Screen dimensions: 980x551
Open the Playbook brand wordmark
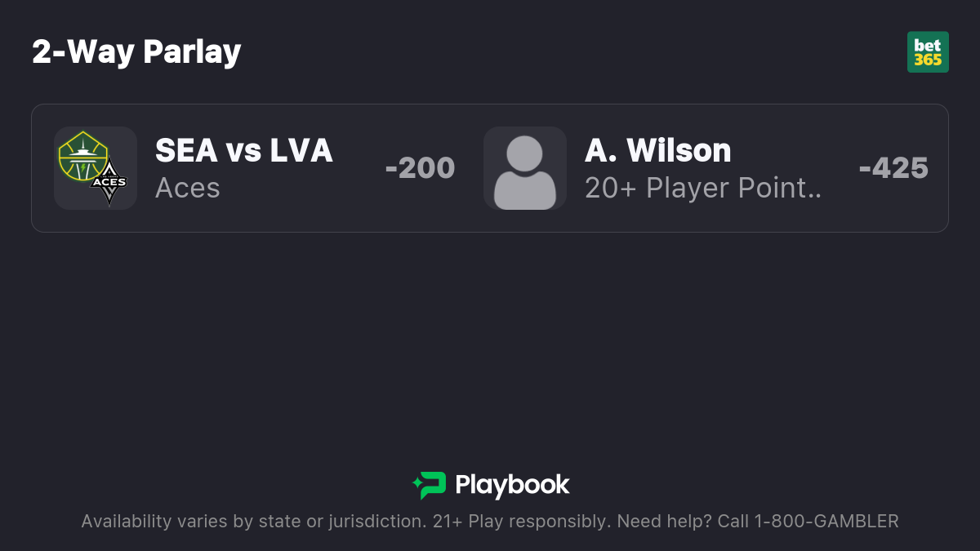coord(512,485)
